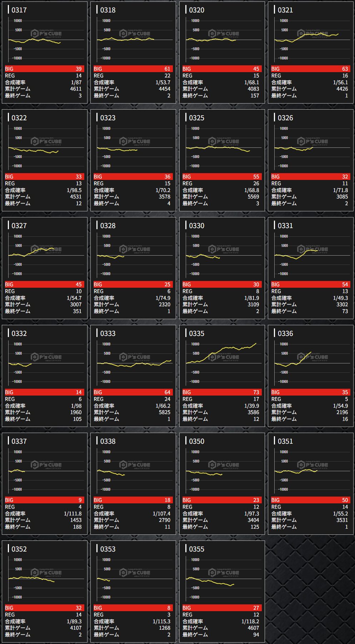Click machine 0325's REG count row
The height and width of the screenshot is (644, 355).
222,183
